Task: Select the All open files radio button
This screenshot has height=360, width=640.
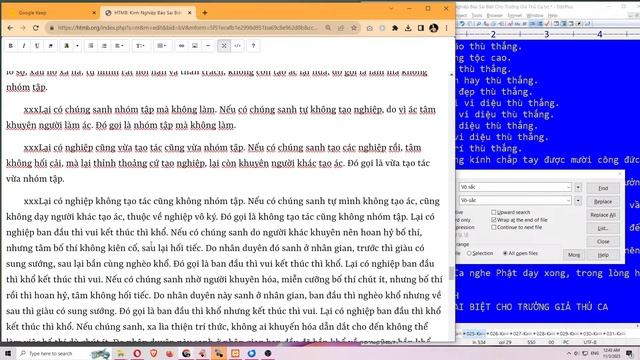Action: pyautogui.click(x=505, y=253)
